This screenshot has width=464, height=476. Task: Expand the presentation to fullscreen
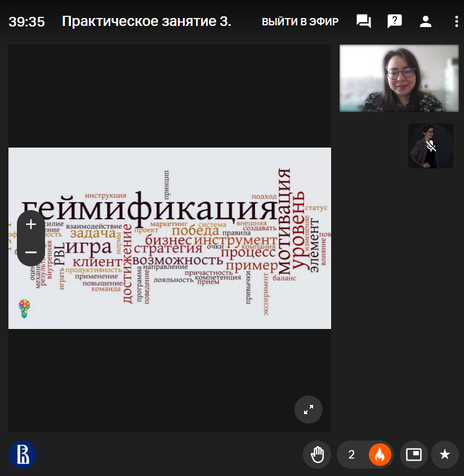point(309,410)
